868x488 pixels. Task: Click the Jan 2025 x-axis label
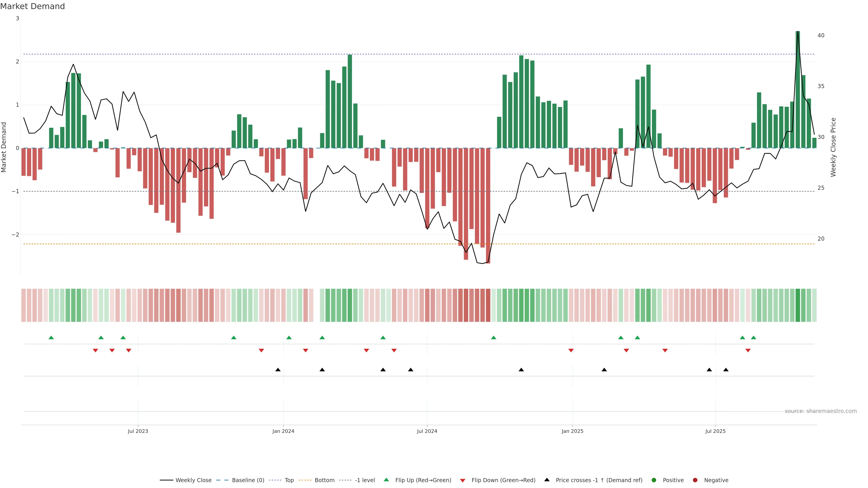(572, 431)
